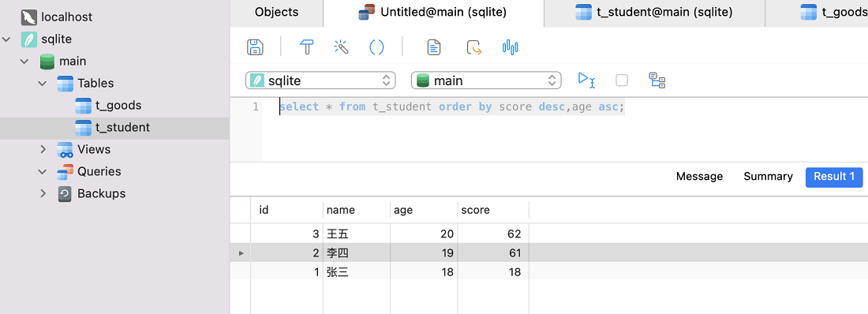Open the main database dropdown
Viewport: 868px width, 314px height.
click(x=486, y=80)
